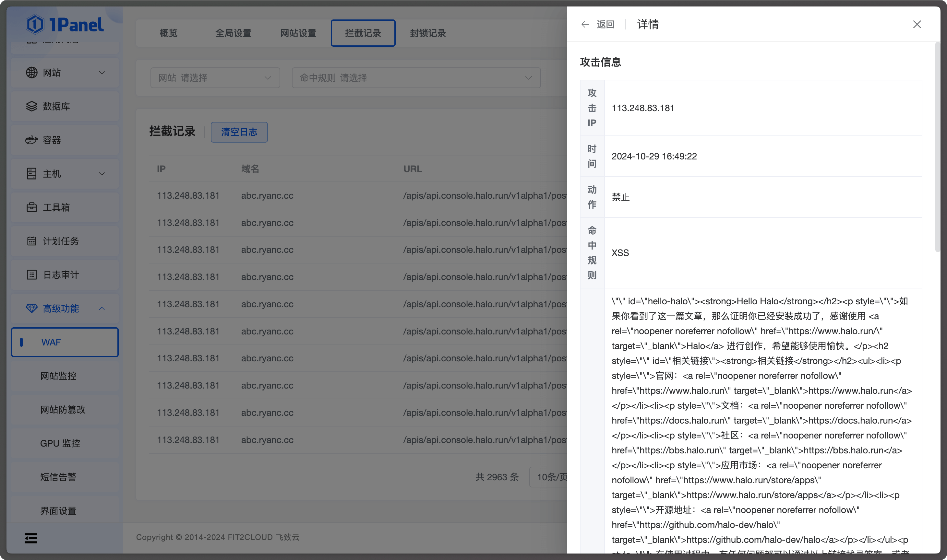Viewport: 947px width, 560px height.
Task: Collapse sidebar using bottom menu icon
Action: coord(31,538)
